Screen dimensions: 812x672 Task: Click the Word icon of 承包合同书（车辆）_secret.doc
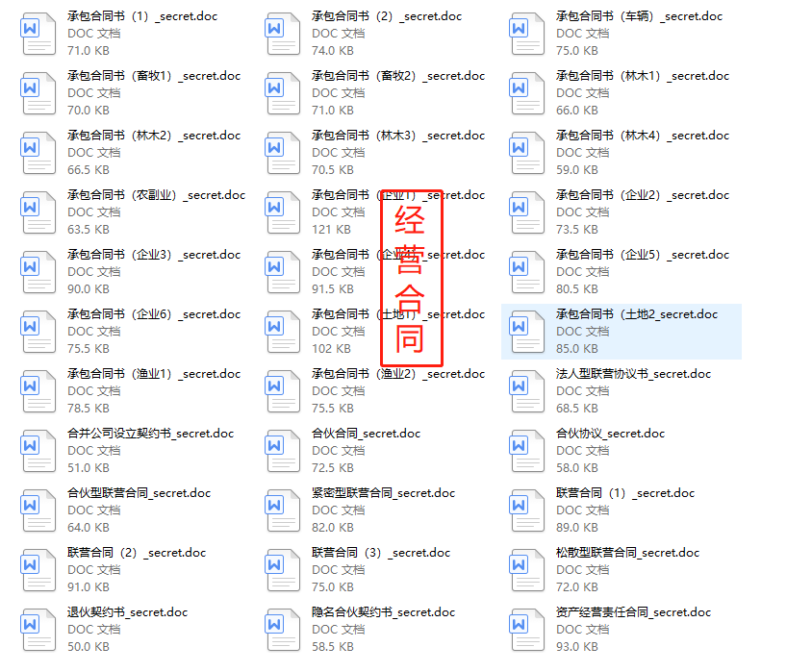526,34
